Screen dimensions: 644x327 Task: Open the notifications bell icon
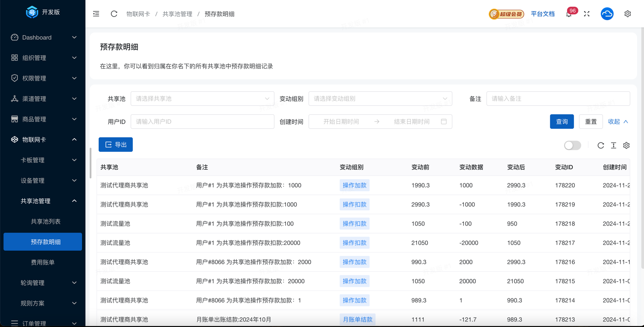pyautogui.click(x=568, y=14)
